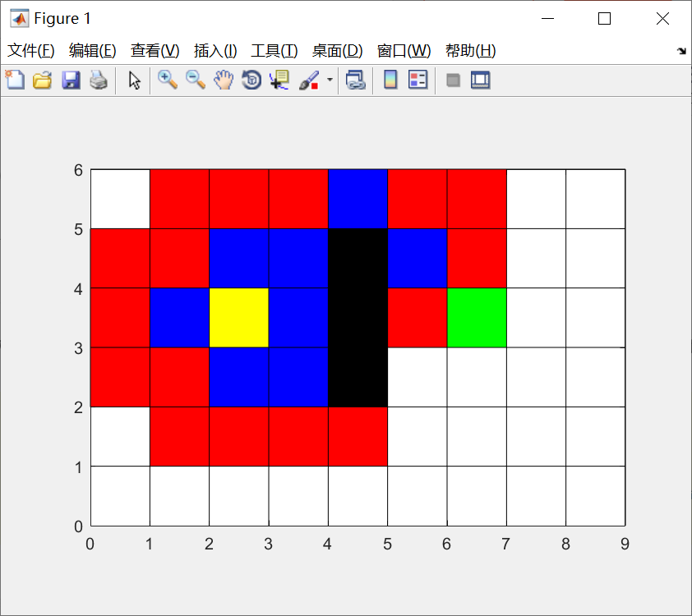Click the blue cell in the top row
Screen dimensions: 692x616
pyautogui.click(x=358, y=199)
